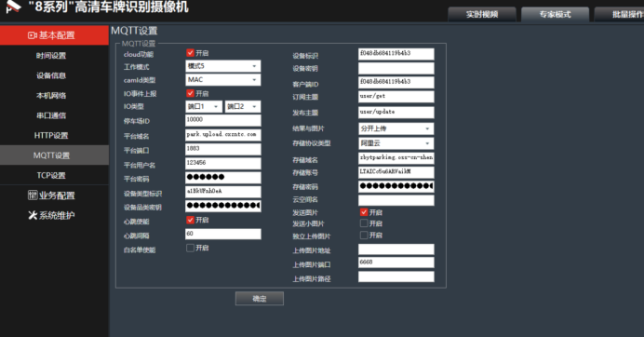Switch to the 实时视频 tab
Screen dimensions: 644x337
482,14
